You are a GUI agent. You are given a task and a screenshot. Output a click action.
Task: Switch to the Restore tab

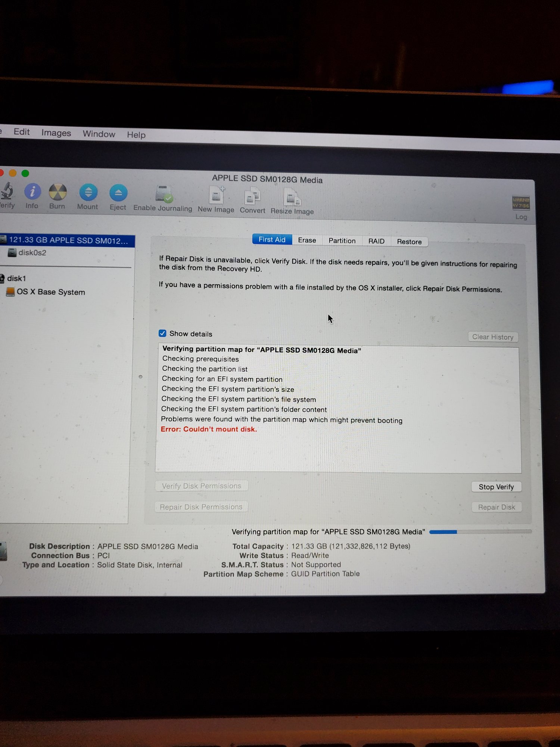click(x=409, y=242)
